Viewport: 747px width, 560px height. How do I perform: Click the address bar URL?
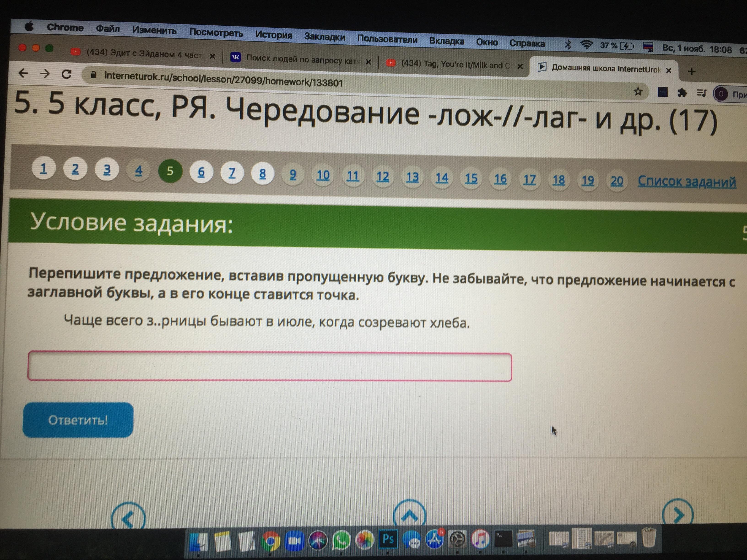[x=224, y=79]
